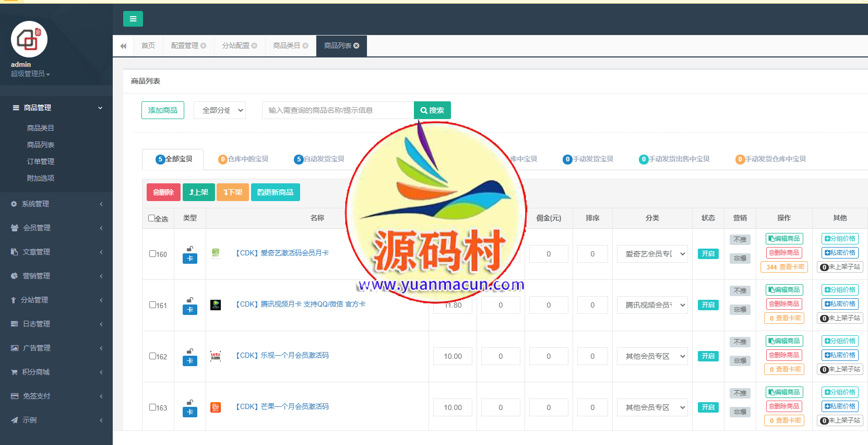Open 订单管理 in the sidebar
The width and height of the screenshot is (868, 445).
pyautogui.click(x=41, y=161)
